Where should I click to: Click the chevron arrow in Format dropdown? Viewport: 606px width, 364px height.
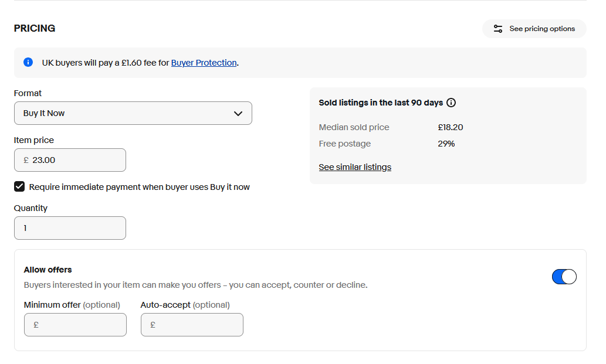click(x=238, y=113)
